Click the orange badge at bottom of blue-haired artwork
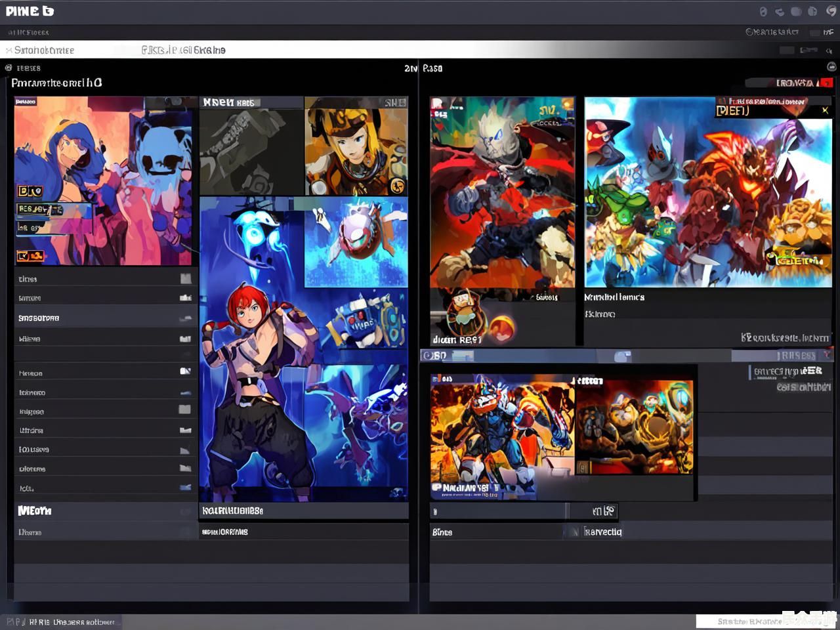This screenshot has height=630, width=840. click(30, 255)
